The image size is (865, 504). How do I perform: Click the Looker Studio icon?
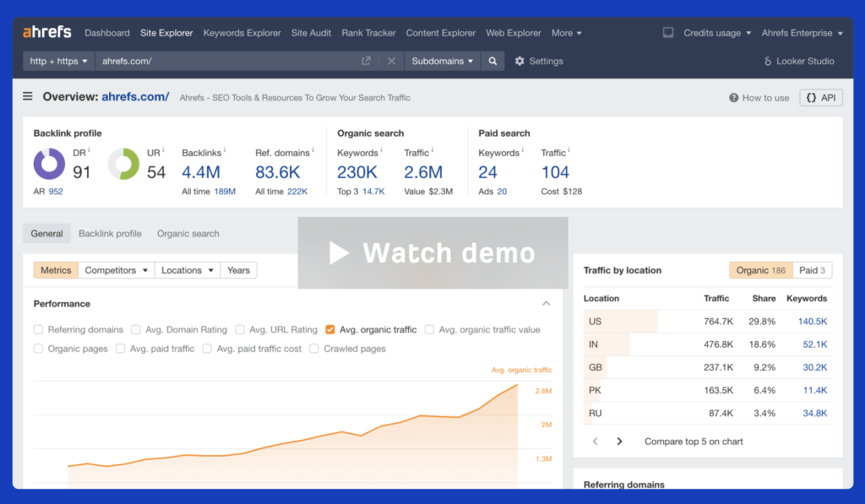(x=767, y=62)
